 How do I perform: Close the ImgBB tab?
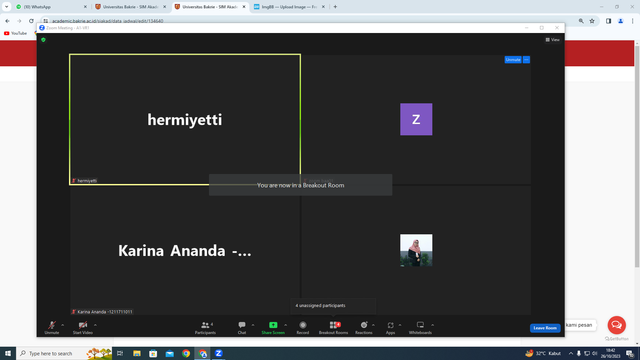[x=323, y=7]
